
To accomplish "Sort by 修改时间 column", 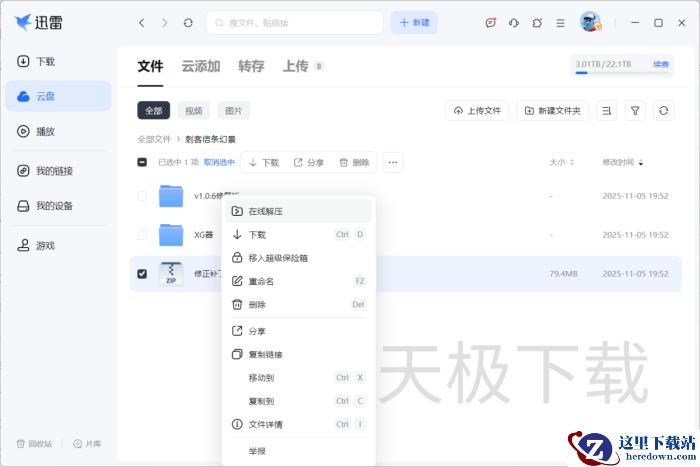I will (x=623, y=162).
